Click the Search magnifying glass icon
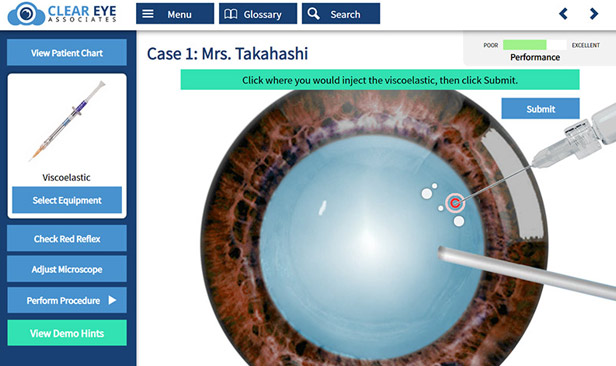 (x=314, y=14)
